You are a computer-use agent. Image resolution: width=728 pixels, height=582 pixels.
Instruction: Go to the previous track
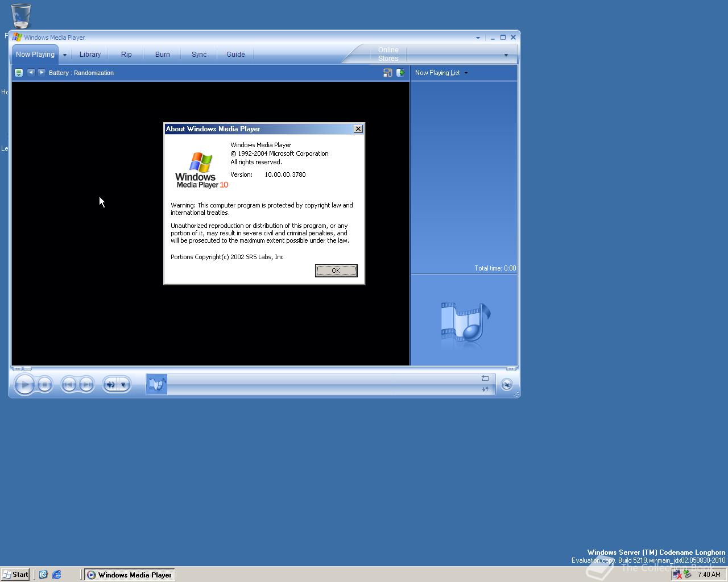pyautogui.click(x=68, y=385)
